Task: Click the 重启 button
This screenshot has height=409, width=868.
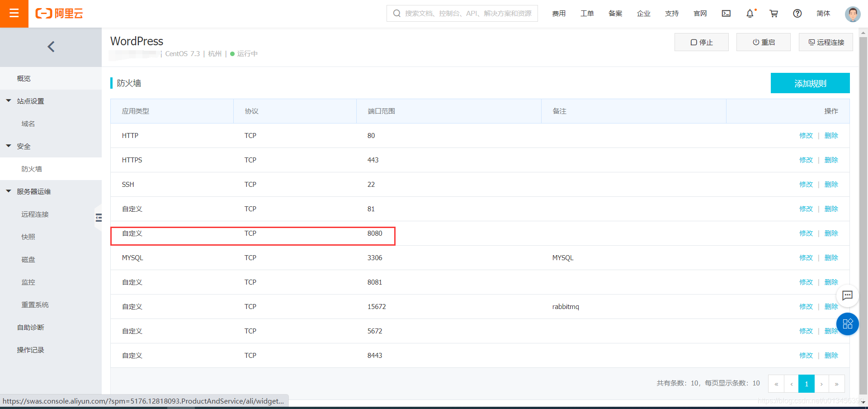Action: [763, 42]
